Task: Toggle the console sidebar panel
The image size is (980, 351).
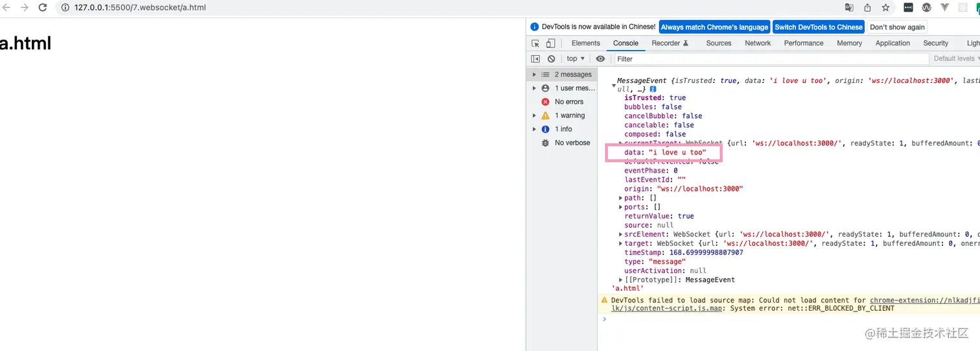Action: [x=535, y=58]
